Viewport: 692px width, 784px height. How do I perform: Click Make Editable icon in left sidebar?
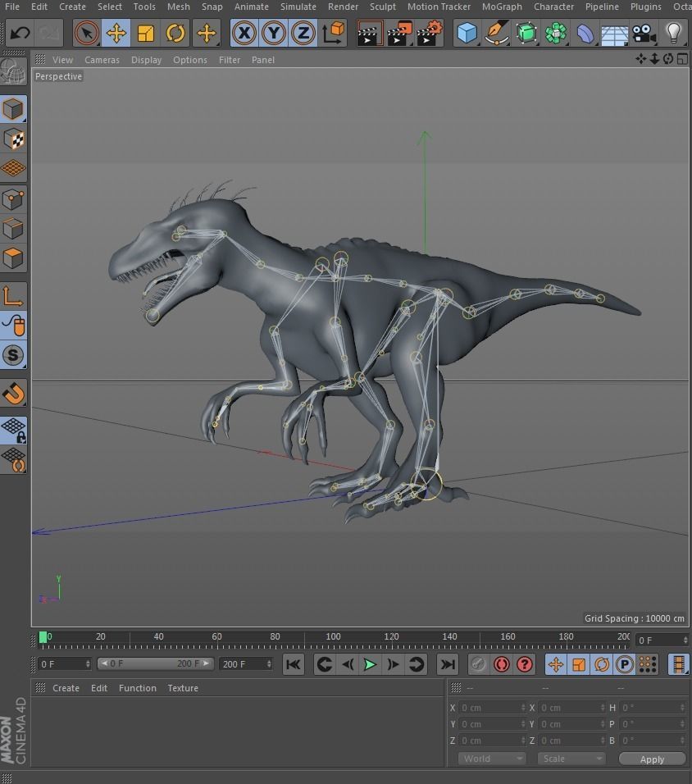coord(13,71)
